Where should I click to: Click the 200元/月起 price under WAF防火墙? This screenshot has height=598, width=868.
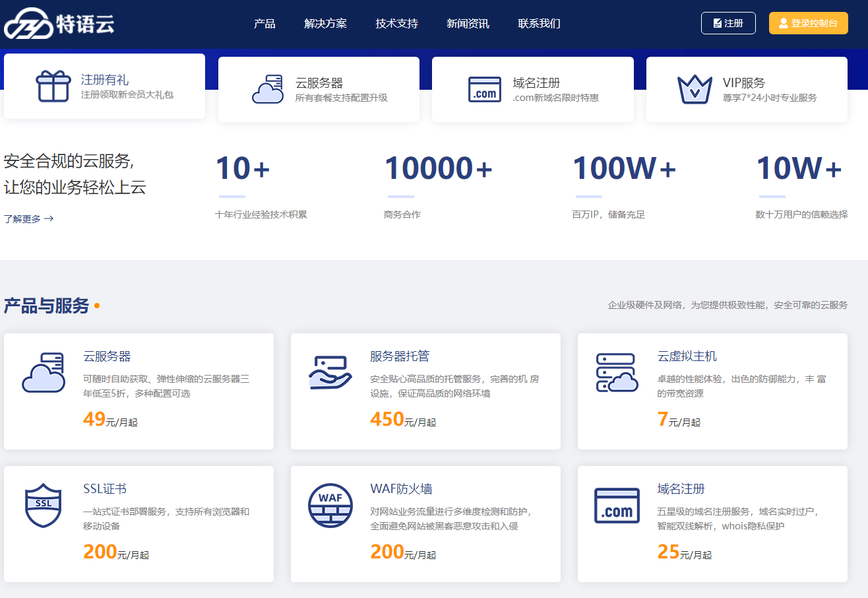click(x=403, y=552)
